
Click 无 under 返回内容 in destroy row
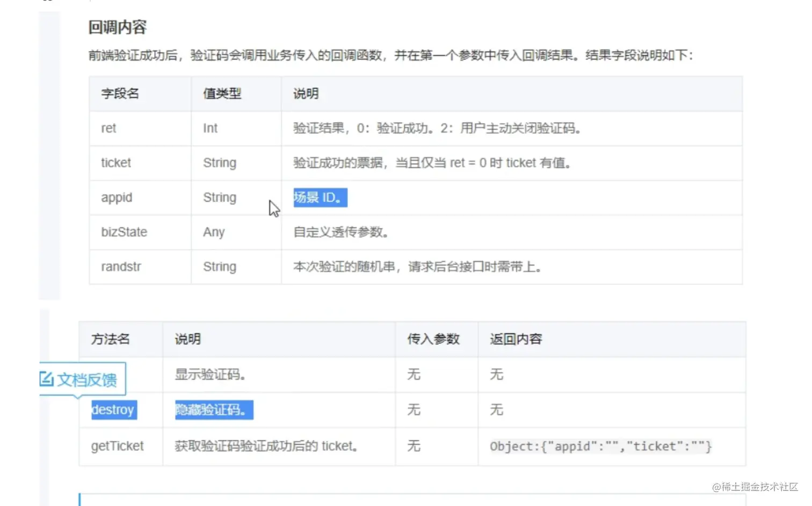click(496, 410)
